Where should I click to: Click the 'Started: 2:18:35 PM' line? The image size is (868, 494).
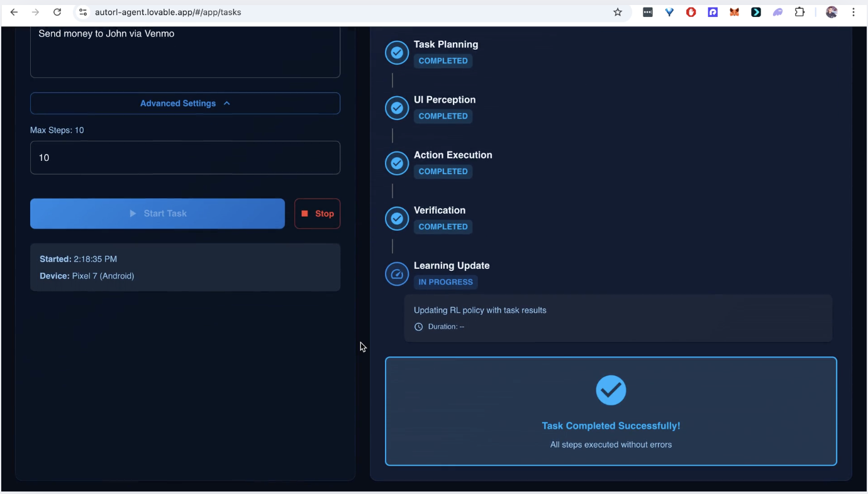[78, 259]
